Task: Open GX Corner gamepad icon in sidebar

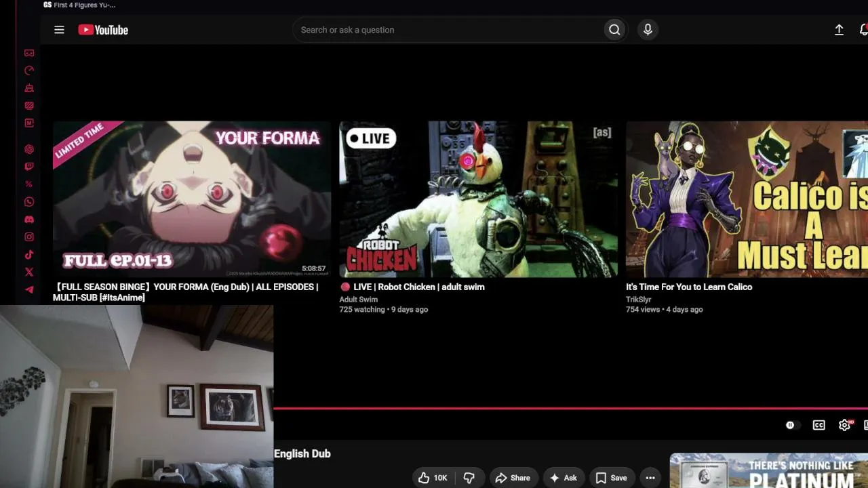Action: 29,53
